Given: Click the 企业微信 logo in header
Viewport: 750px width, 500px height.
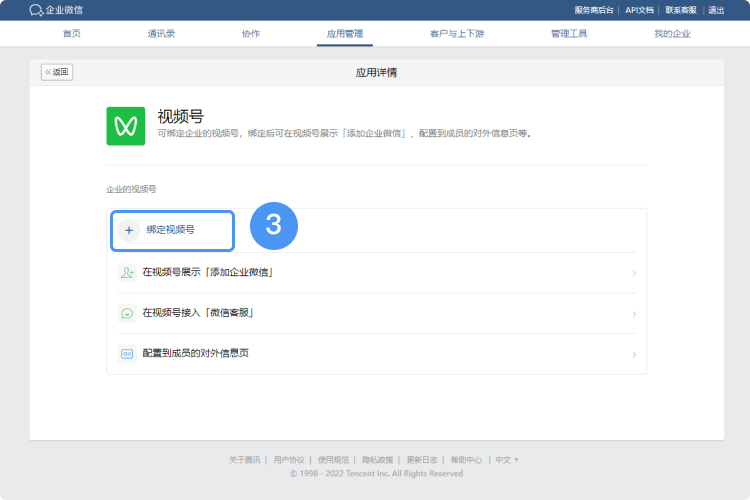Looking at the screenshot, I should coord(58,10).
